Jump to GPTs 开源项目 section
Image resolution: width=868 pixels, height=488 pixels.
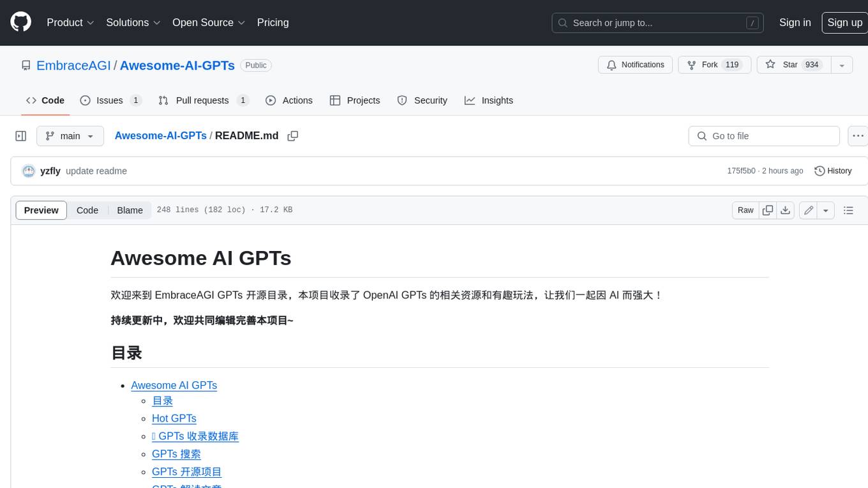coord(186,472)
